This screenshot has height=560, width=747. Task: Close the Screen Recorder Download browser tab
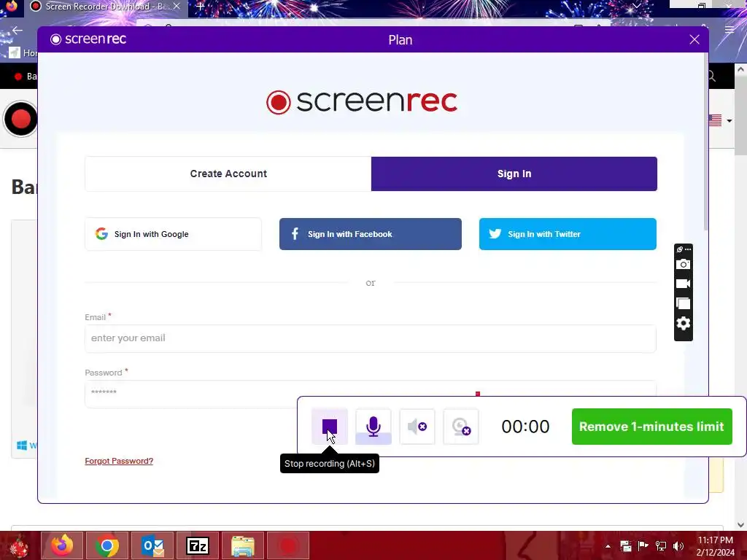tap(177, 6)
